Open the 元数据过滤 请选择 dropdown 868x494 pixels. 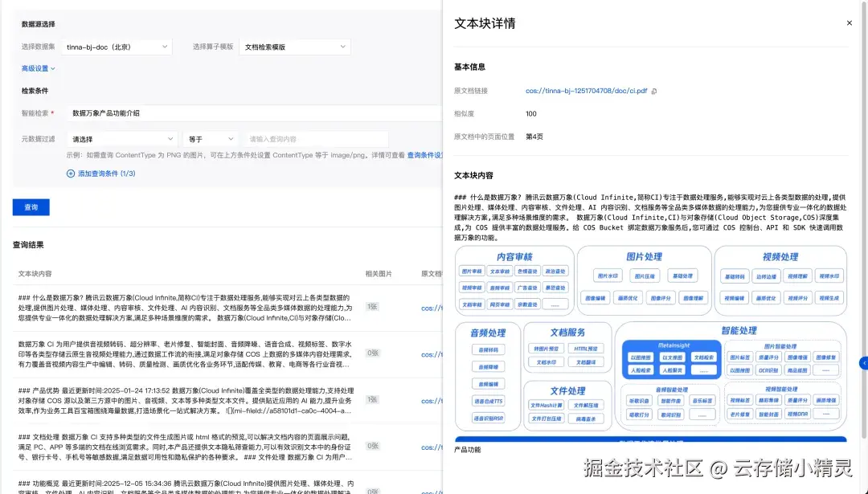pyautogui.click(x=122, y=140)
